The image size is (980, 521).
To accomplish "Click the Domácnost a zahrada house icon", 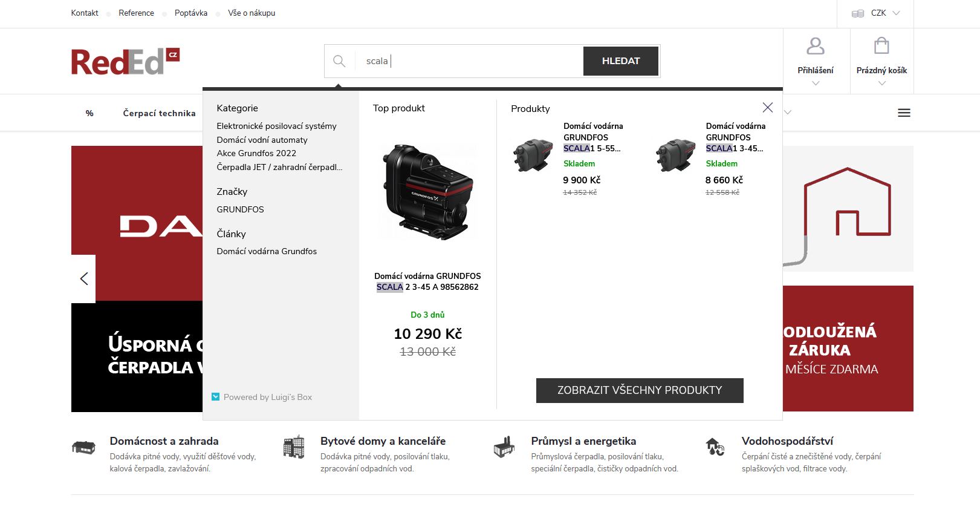I will pos(83,448).
